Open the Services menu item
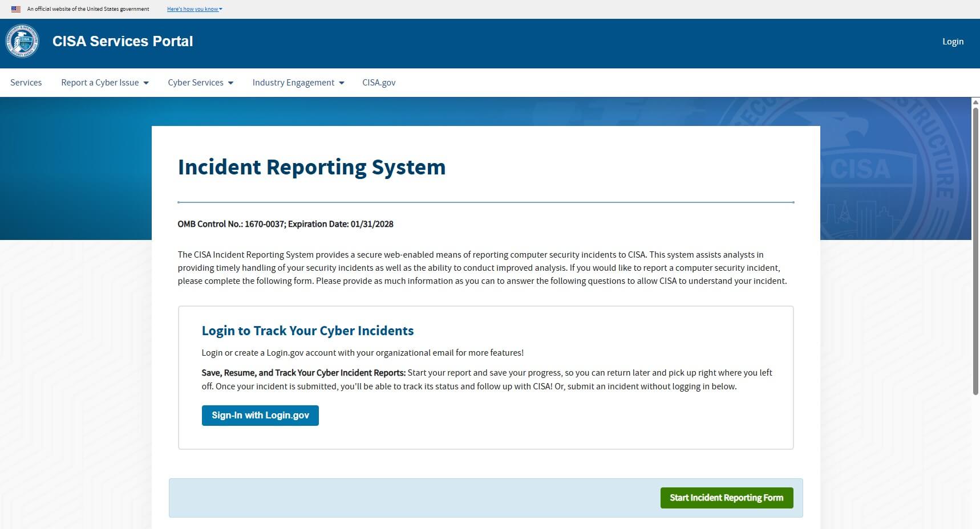Image resolution: width=980 pixels, height=529 pixels. coord(26,83)
